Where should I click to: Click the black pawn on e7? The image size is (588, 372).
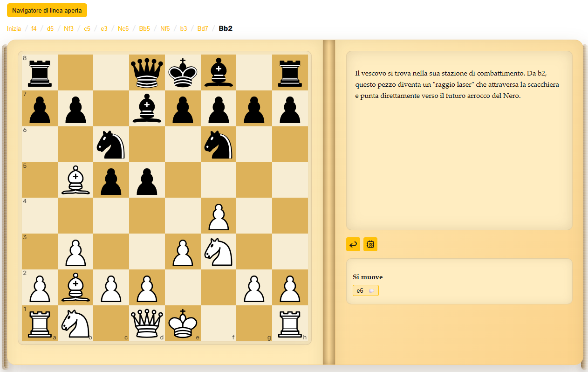pyautogui.click(x=183, y=109)
